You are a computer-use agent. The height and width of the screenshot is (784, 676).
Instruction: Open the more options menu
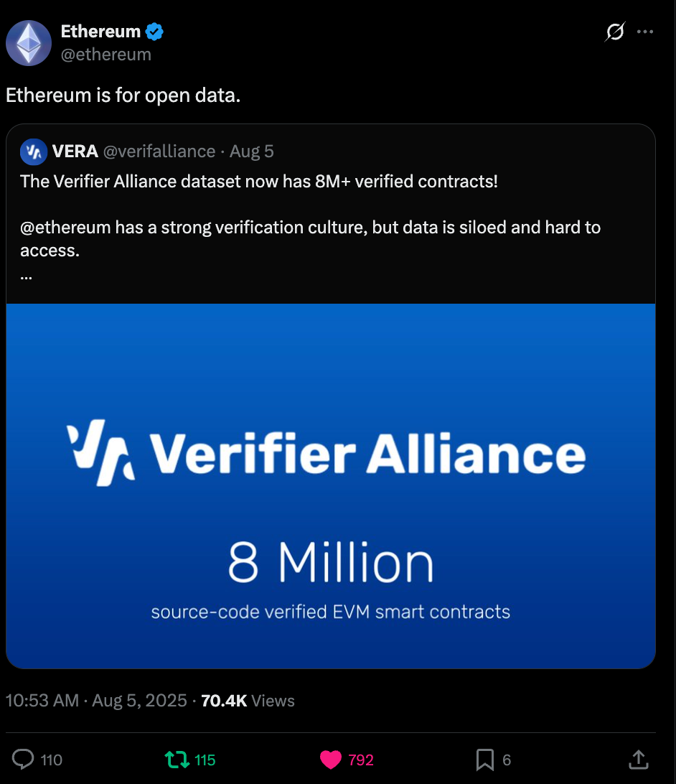point(644,32)
